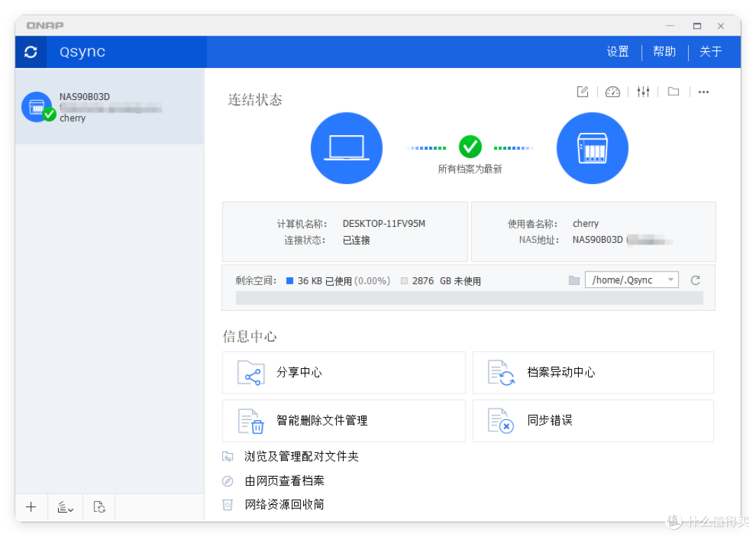Image resolution: width=756 pixels, height=537 pixels.
Task: Open 档案异动中心 file update center
Action: coord(593,372)
